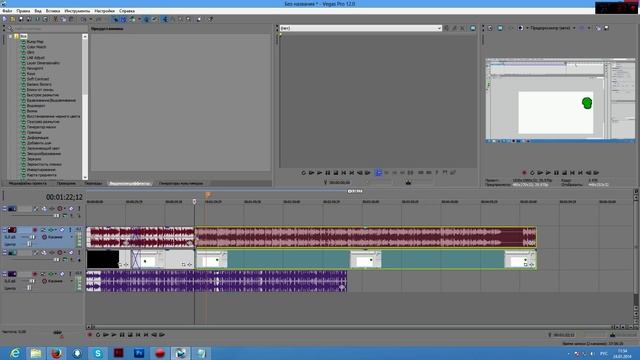
Task: Pause playback in the bottom transport bar
Action: [x=122, y=335]
